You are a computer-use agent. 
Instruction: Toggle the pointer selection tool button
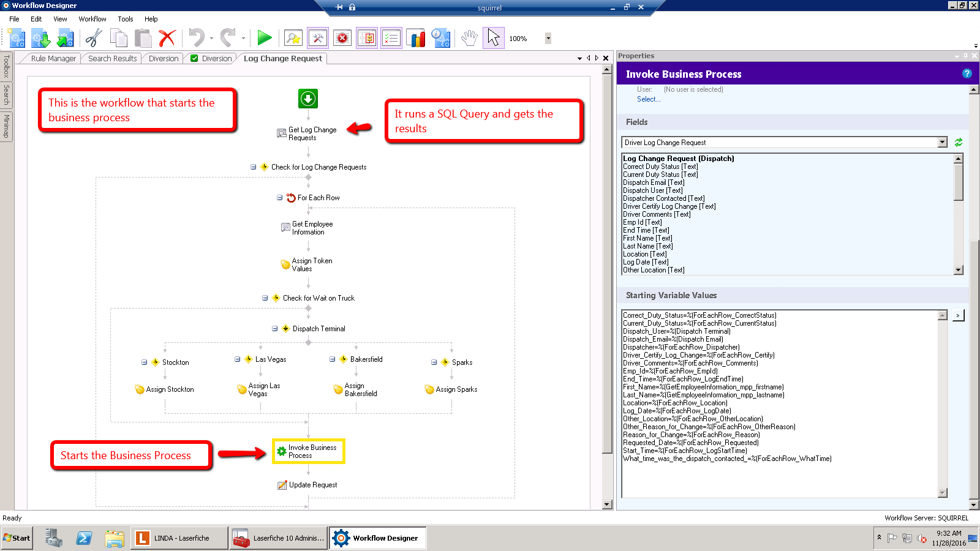point(493,38)
